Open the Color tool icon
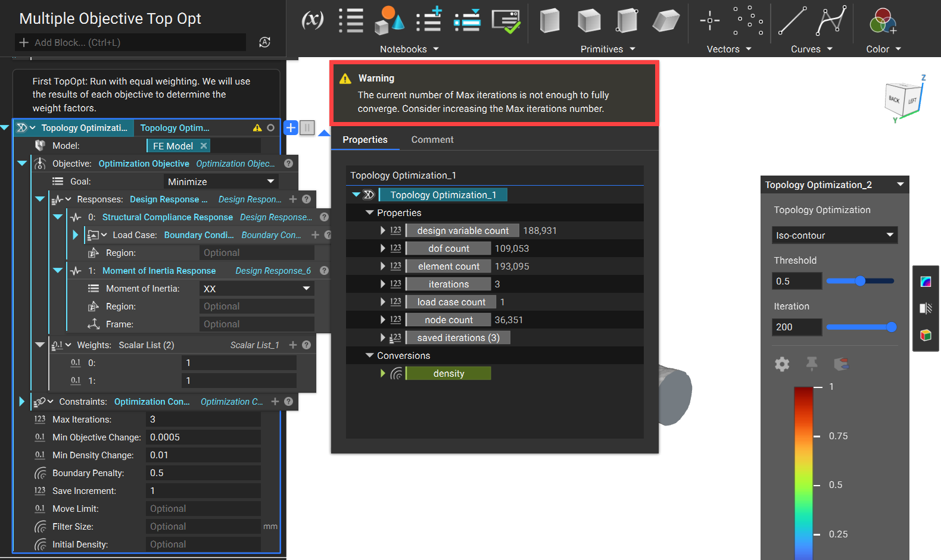941x560 pixels. coord(883,21)
